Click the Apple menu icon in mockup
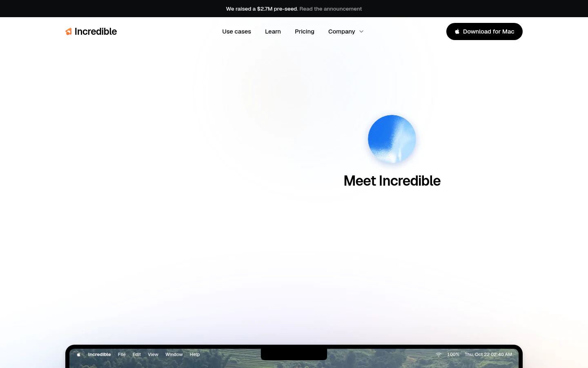The width and height of the screenshot is (588, 368). [78, 355]
